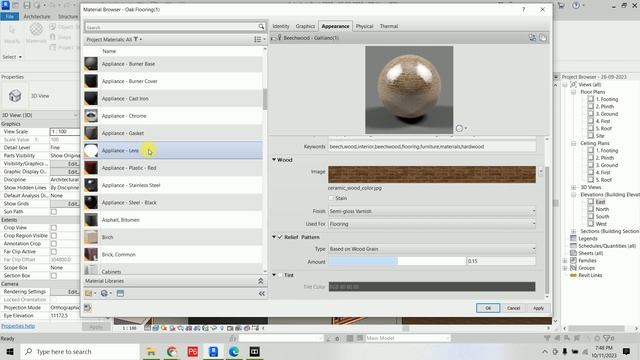Toggle Sun Path checkbox in Properties

point(53,212)
